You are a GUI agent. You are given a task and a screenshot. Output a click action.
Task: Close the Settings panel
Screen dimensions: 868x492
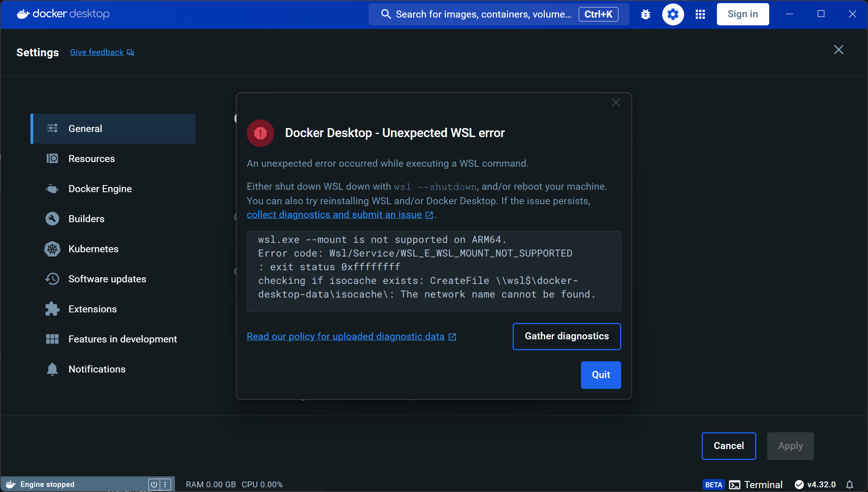coord(838,50)
